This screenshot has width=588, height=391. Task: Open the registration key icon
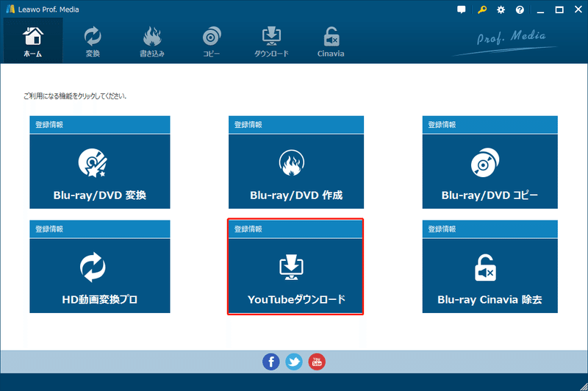(x=482, y=10)
